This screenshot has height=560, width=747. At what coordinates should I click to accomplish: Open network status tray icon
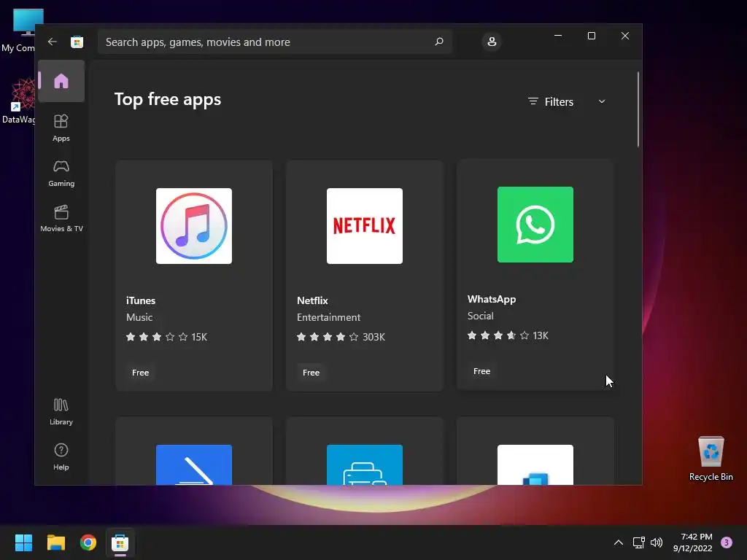coord(638,542)
